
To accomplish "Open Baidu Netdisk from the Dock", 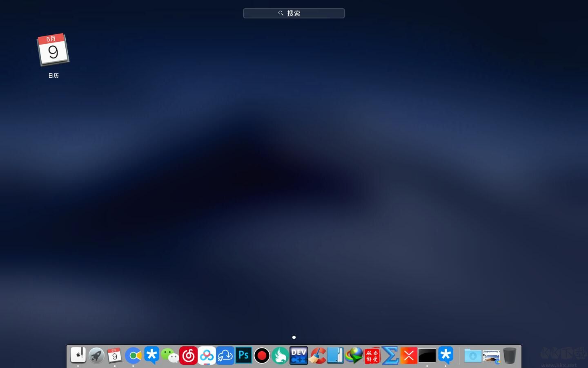I will [207, 356].
